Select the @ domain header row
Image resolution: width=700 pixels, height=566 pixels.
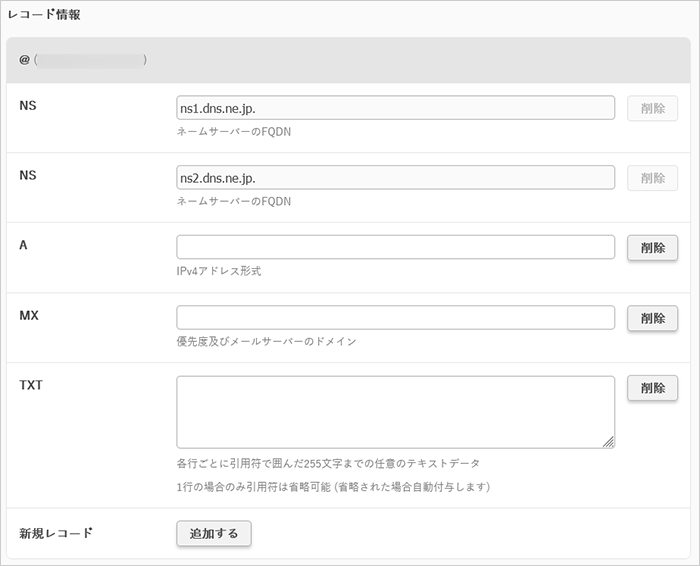(349, 60)
